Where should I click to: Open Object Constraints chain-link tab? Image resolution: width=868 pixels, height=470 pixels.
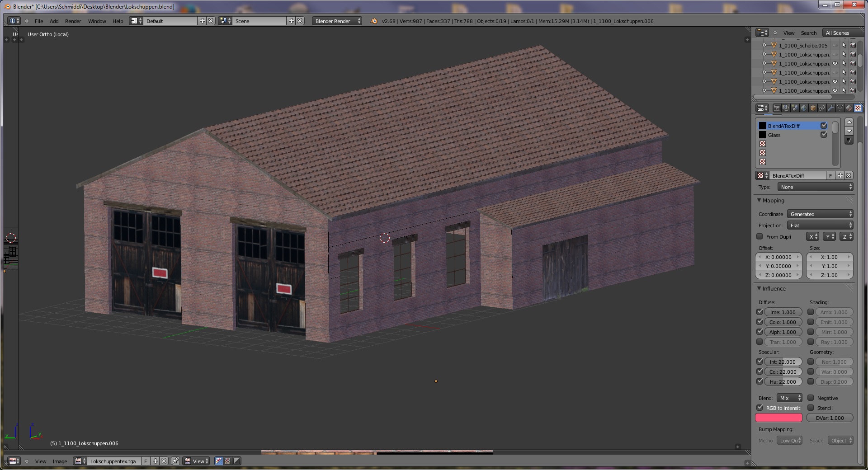(822, 108)
